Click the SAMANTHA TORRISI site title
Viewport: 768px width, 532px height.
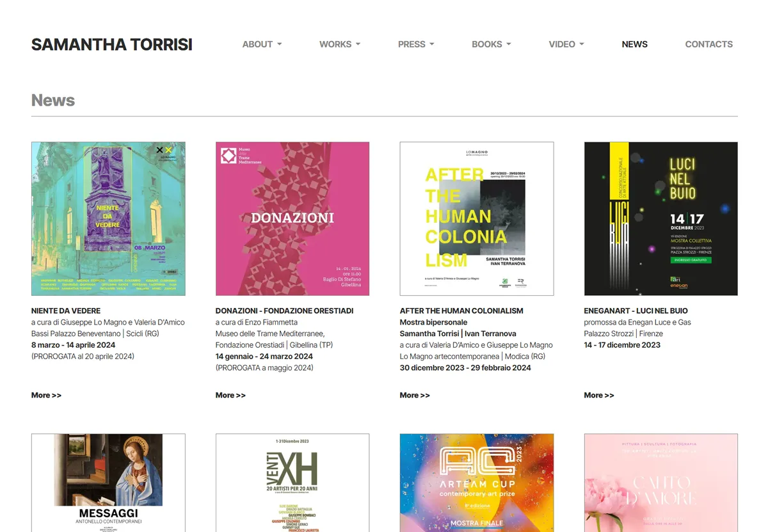tap(112, 44)
